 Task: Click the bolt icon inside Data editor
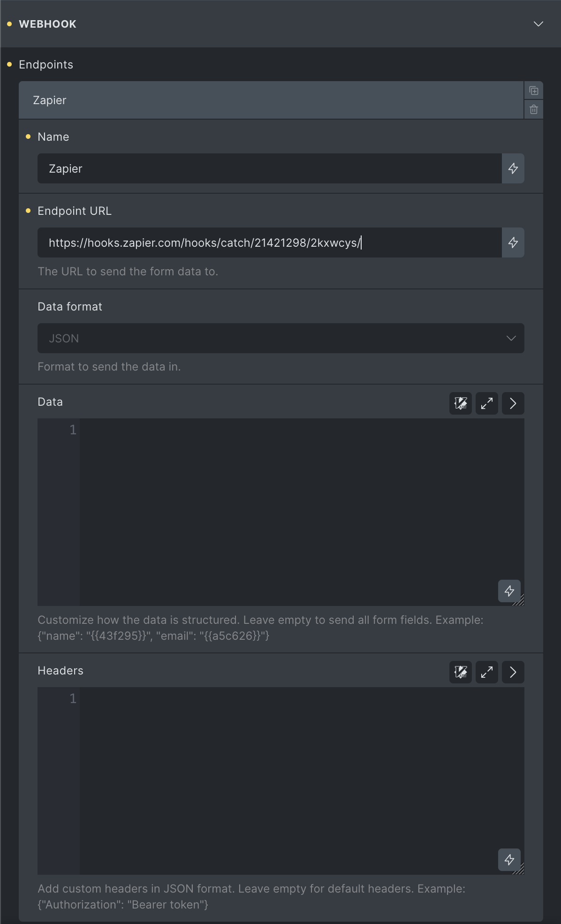click(x=509, y=591)
